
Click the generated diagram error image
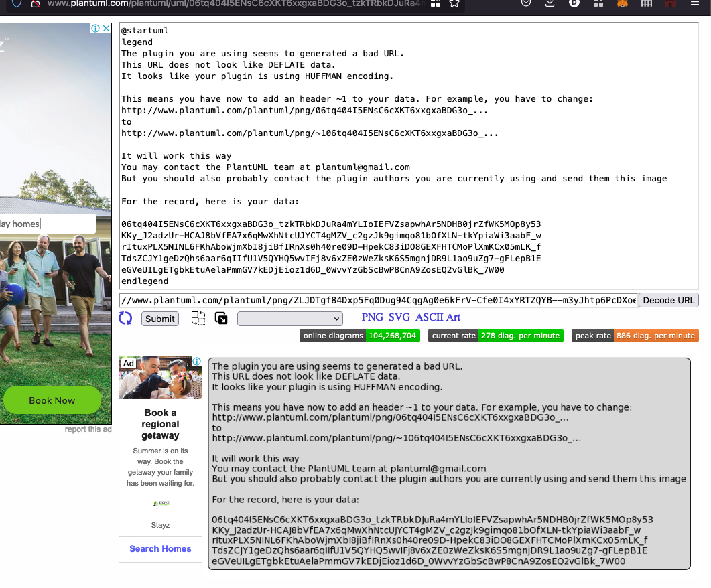pyautogui.click(x=449, y=464)
